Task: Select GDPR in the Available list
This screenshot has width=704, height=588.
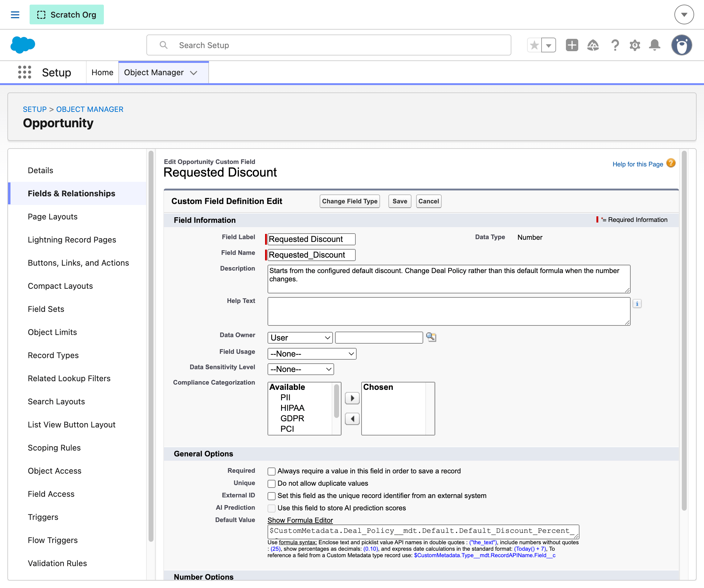Action: pos(292,419)
